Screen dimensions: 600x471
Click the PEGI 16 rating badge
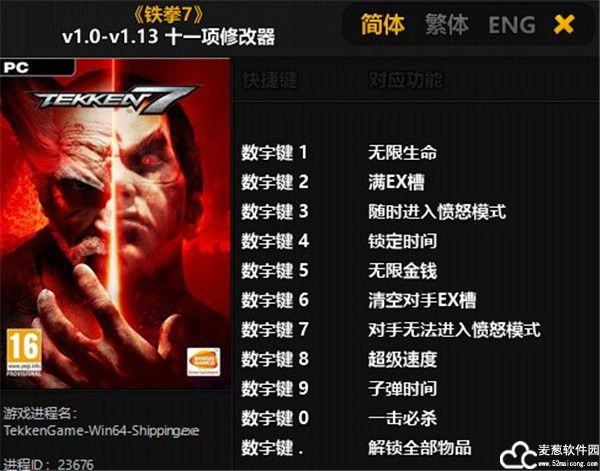point(24,352)
